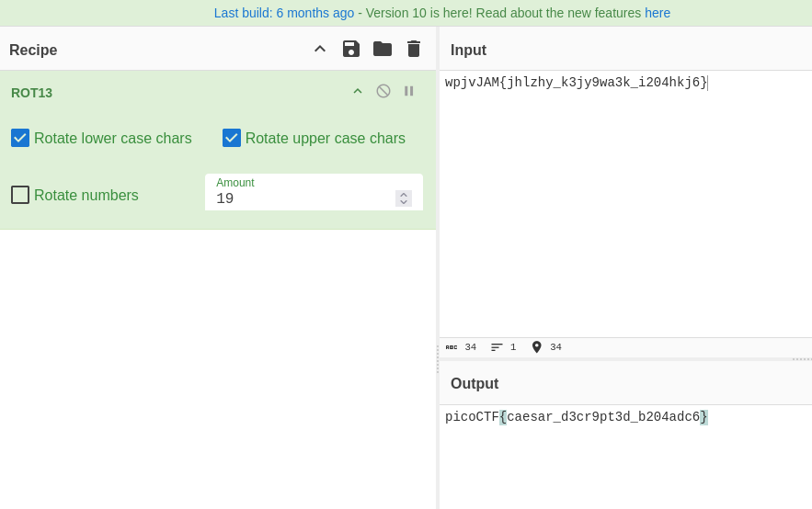Set breakpoint on ROT13 with pause icon

409,91
